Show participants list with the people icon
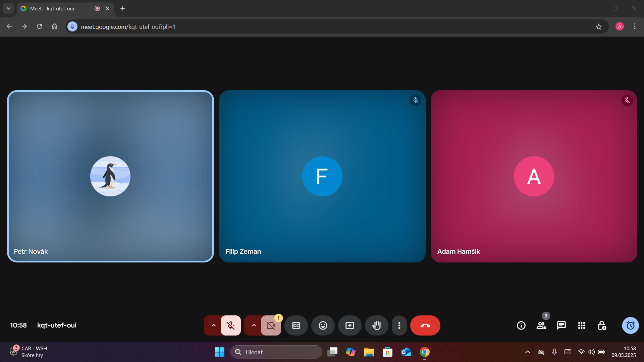 pos(541,325)
